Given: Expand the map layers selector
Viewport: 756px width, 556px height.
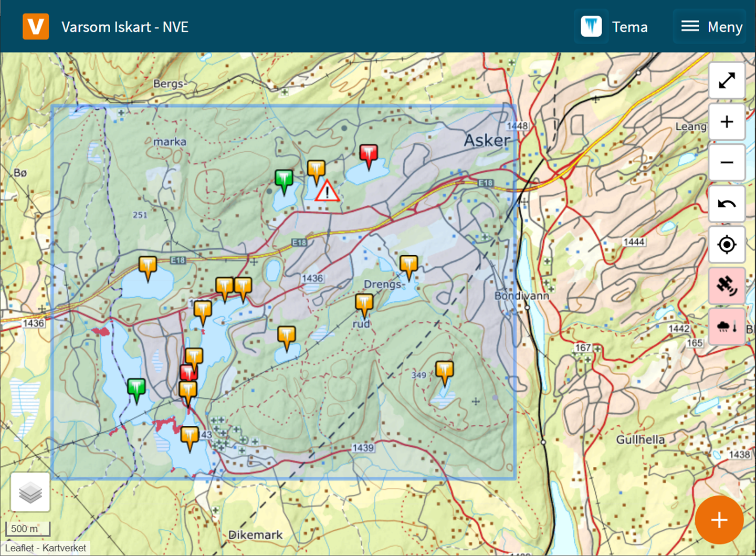Looking at the screenshot, I should [30, 492].
